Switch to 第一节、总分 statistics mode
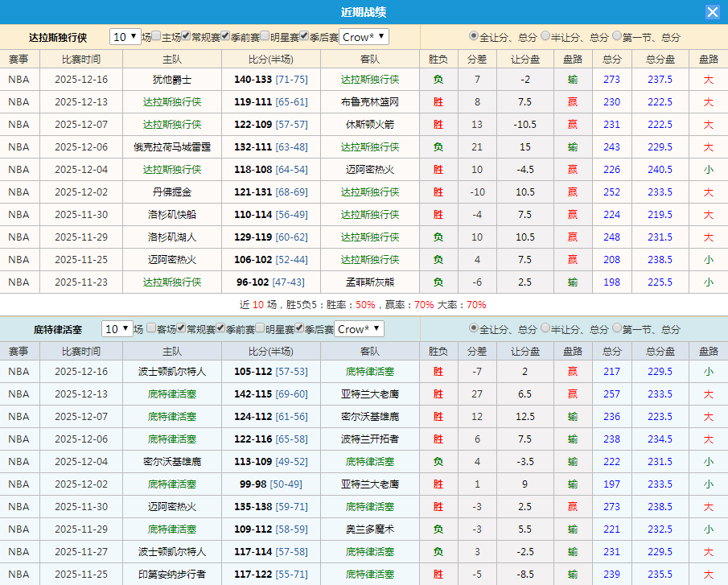Image resolution: width=728 pixels, height=585 pixels. [x=615, y=36]
